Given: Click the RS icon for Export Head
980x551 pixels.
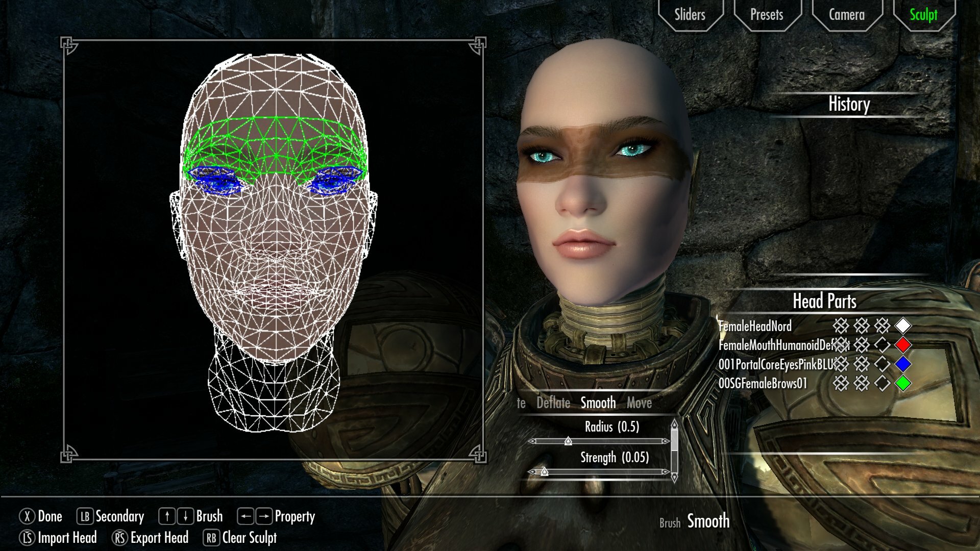Looking at the screenshot, I should click(119, 538).
